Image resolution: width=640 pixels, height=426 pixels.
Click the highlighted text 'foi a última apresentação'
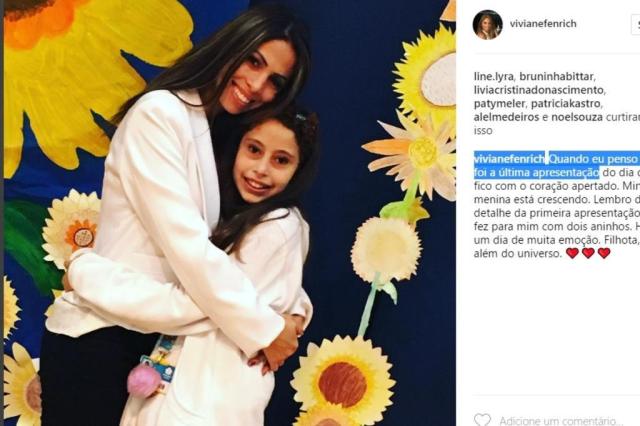click(x=536, y=172)
